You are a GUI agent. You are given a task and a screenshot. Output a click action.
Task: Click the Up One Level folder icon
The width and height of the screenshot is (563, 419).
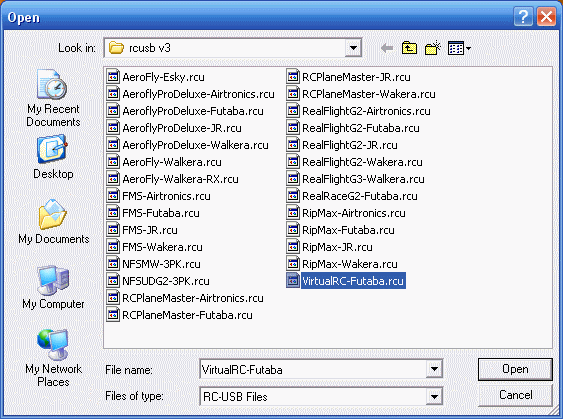coord(409,48)
